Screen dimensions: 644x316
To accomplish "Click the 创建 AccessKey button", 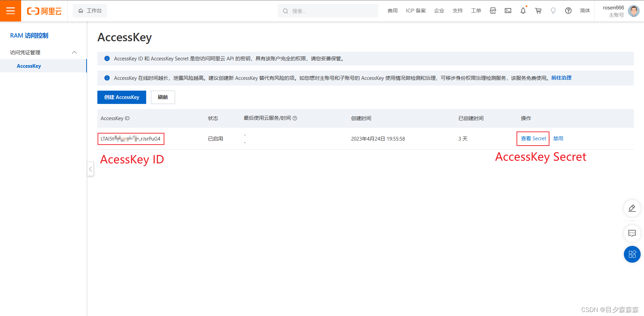I will 121,97.
